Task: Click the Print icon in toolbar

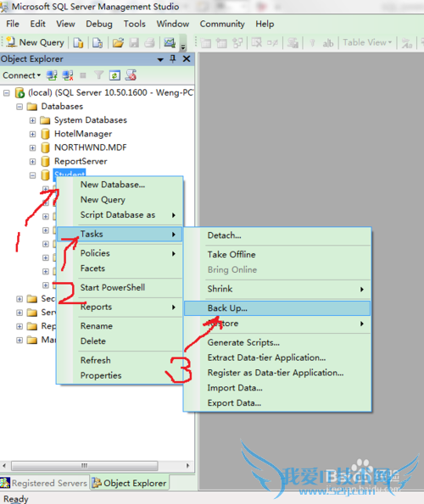Action: pos(149,42)
